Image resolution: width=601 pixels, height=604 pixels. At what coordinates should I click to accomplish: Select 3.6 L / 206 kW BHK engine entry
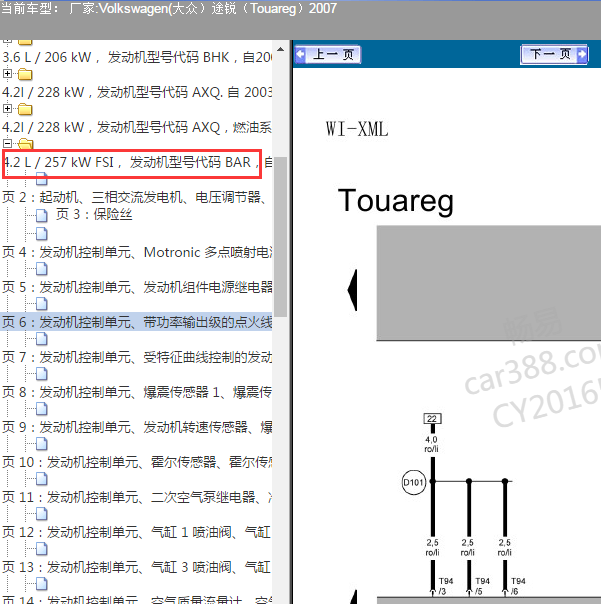click(137, 57)
